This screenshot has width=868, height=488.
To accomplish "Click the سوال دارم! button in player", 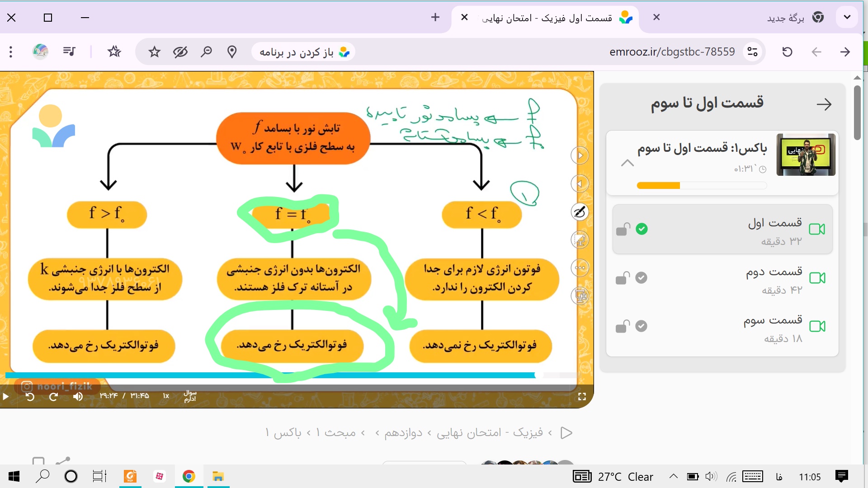I will coord(190,396).
